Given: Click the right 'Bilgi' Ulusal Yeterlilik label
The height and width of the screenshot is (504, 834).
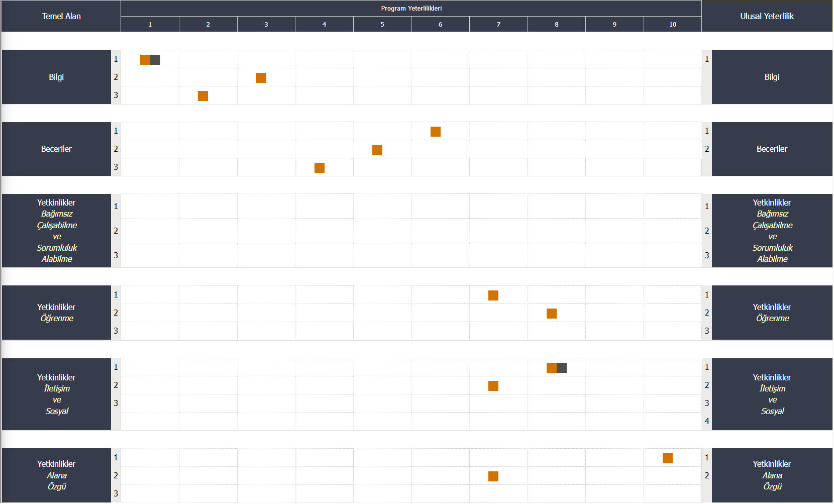Looking at the screenshot, I should pyautogui.click(x=772, y=77).
